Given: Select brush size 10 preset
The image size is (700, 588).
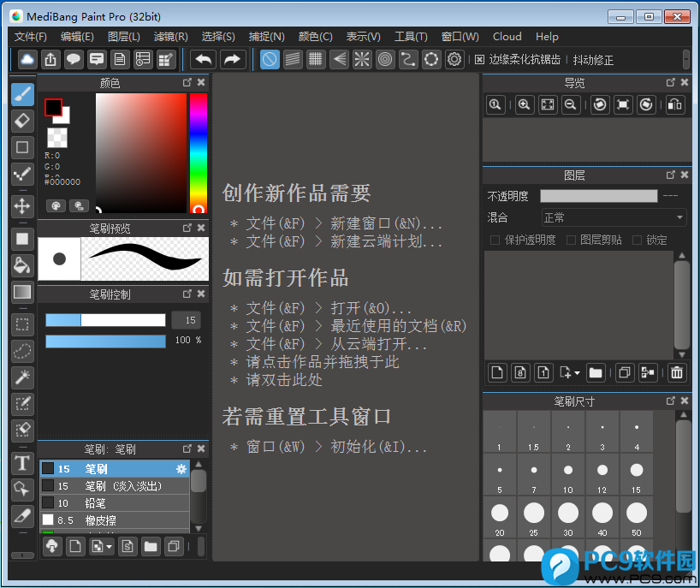Looking at the screenshot, I should (x=568, y=475).
